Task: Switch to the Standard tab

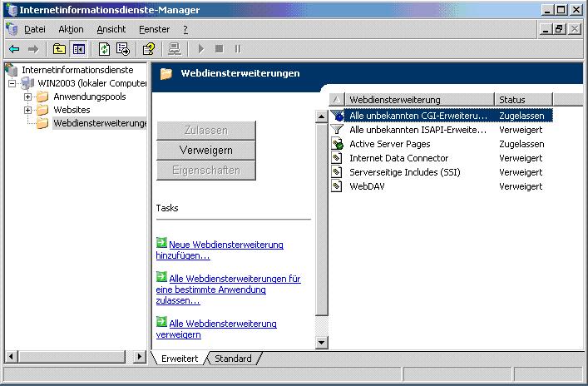Action: click(x=233, y=359)
